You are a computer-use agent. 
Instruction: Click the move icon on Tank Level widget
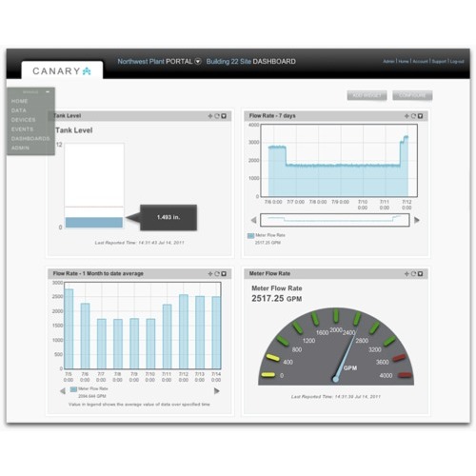(210, 116)
